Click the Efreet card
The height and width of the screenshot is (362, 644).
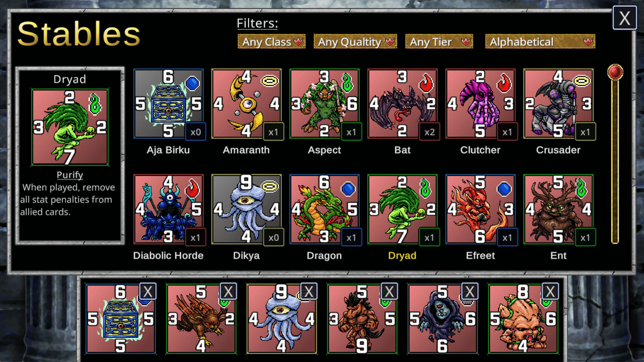[480, 209]
